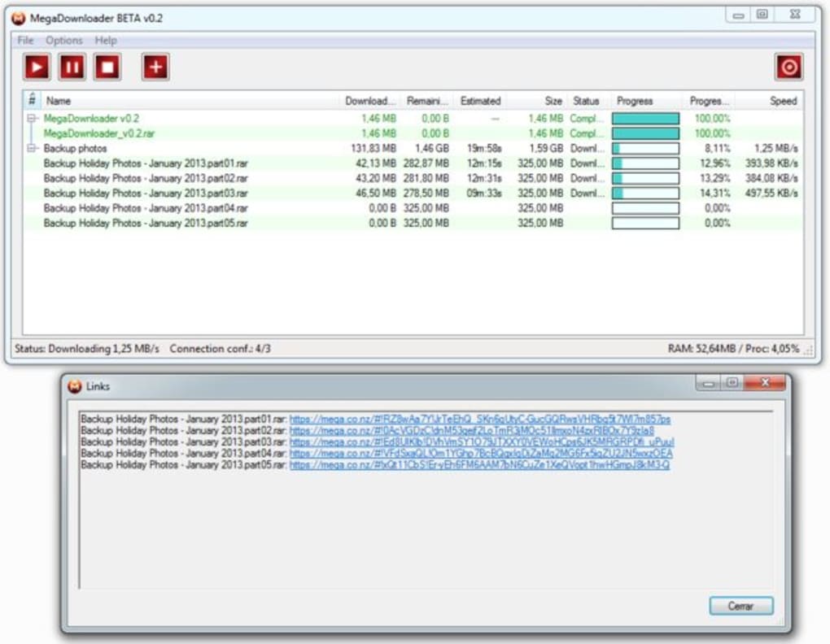Click the MegaDownloader title bar app icon
The width and height of the screenshot is (830, 644).
(x=18, y=18)
